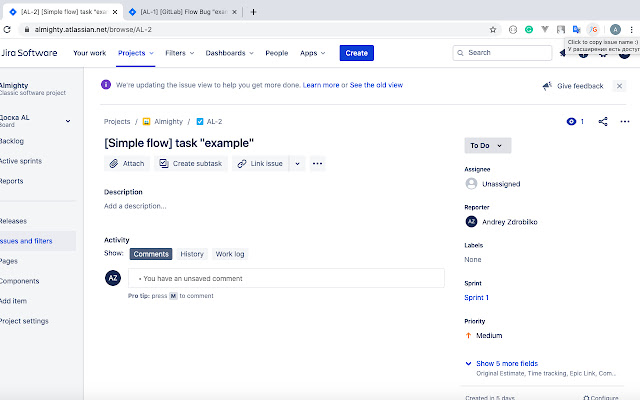Screen dimensions: 640x400
Task: Toggle watching issue via eye icon
Action: pyautogui.click(x=571, y=121)
